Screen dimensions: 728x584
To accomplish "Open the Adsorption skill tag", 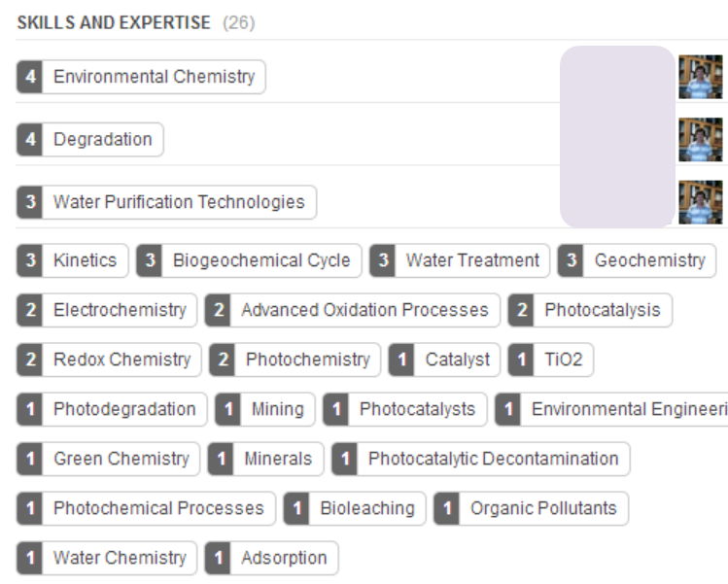I will tap(284, 558).
